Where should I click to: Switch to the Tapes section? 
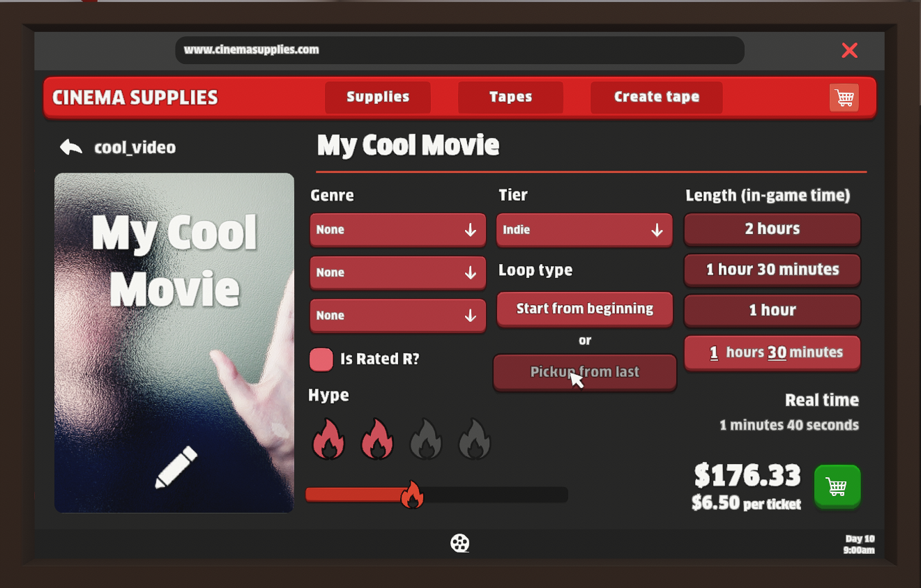[x=510, y=97]
